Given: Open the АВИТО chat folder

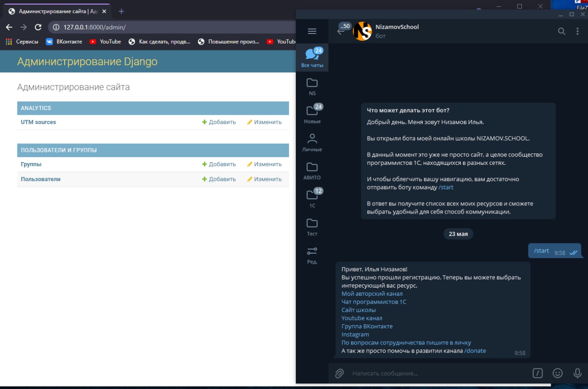Looking at the screenshot, I should pos(312,170).
